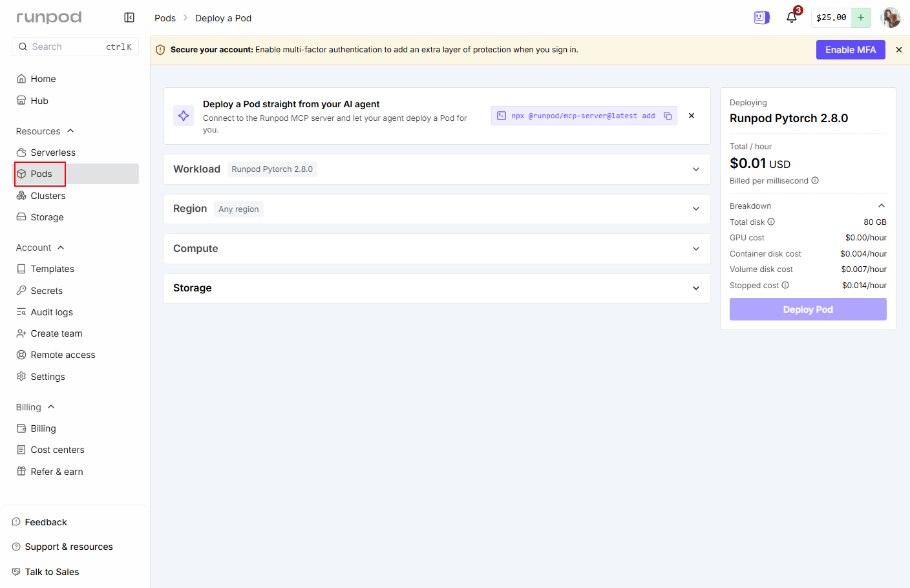Open the user profile avatar
Image resolution: width=910 pixels, height=588 pixels.
(891, 17)
